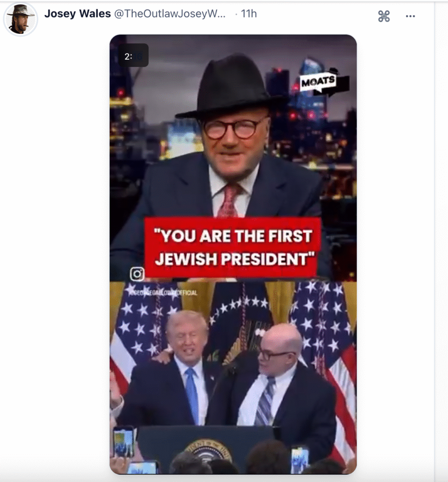Click the Josey Wales display name

coord(77,14)
